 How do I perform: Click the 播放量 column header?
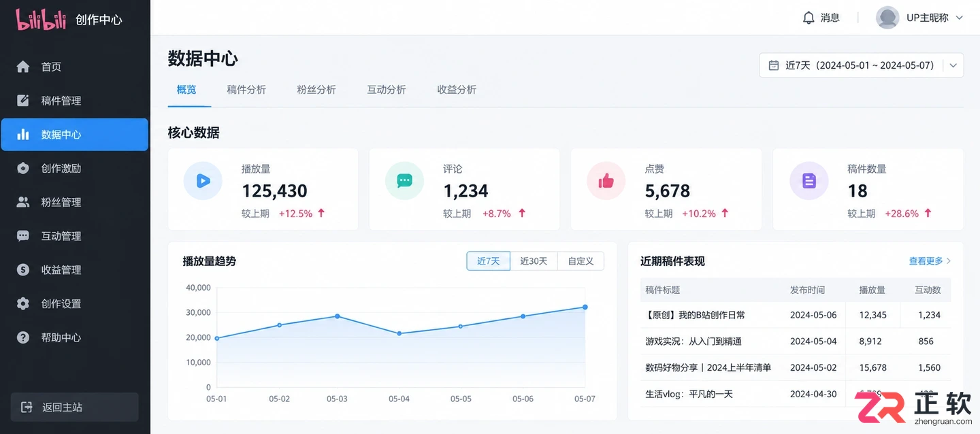pyautogui.click(x=872, y=290)
